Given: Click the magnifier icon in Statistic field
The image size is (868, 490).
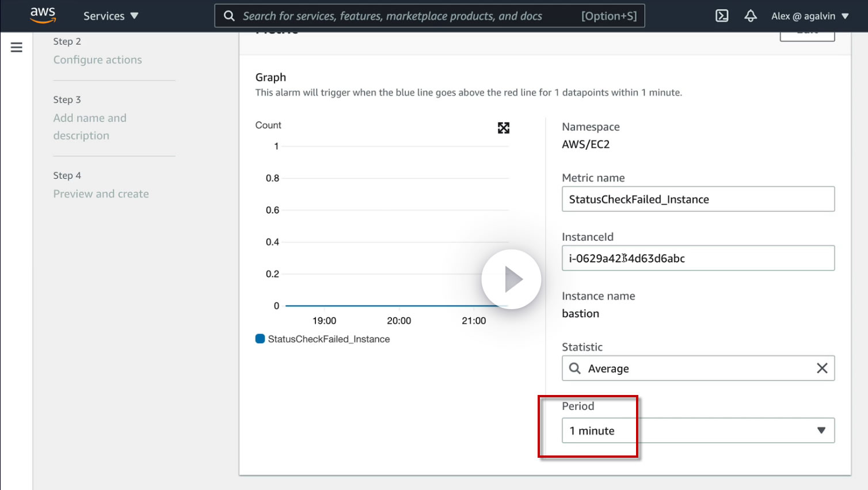Looking at the screenshot, I should (575, 369).
